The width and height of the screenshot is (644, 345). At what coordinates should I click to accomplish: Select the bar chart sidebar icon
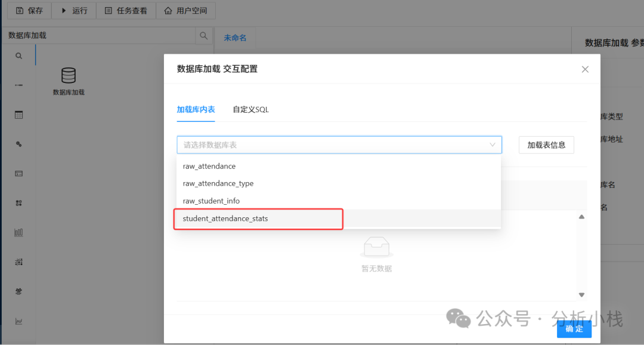click(18, 233)
